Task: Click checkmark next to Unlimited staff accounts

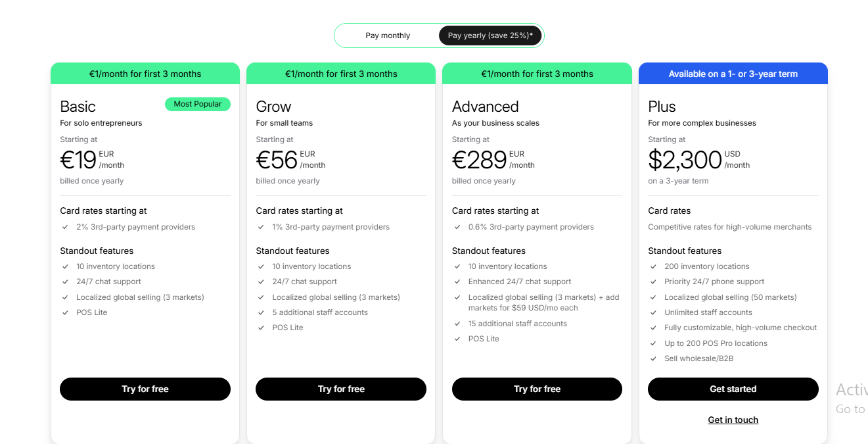Action: (653, 312)
